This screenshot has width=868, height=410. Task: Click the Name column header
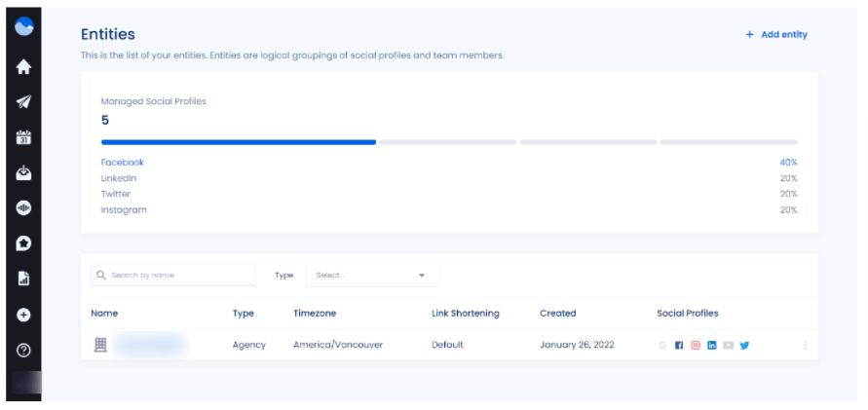click(x=104, y=314)
